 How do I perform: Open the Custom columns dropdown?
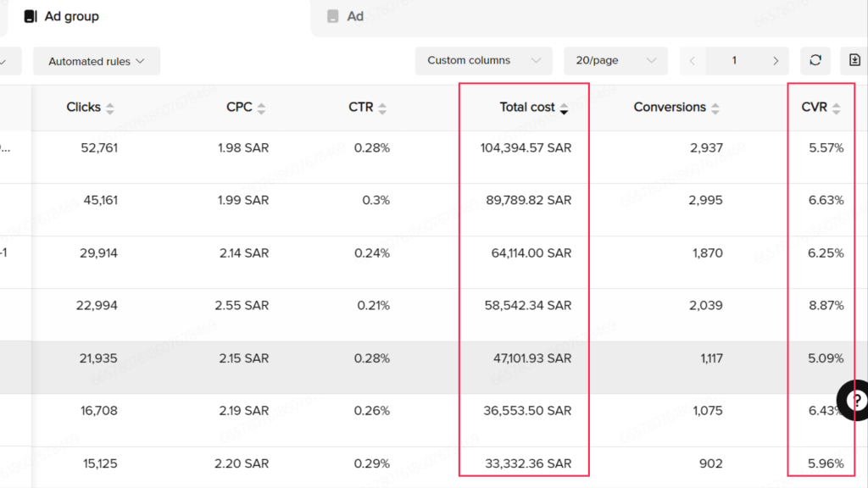point(483,60)
